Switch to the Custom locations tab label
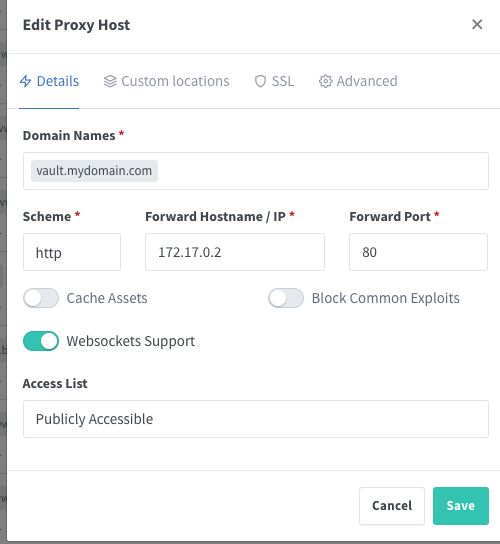 click(x=175, y=81)
